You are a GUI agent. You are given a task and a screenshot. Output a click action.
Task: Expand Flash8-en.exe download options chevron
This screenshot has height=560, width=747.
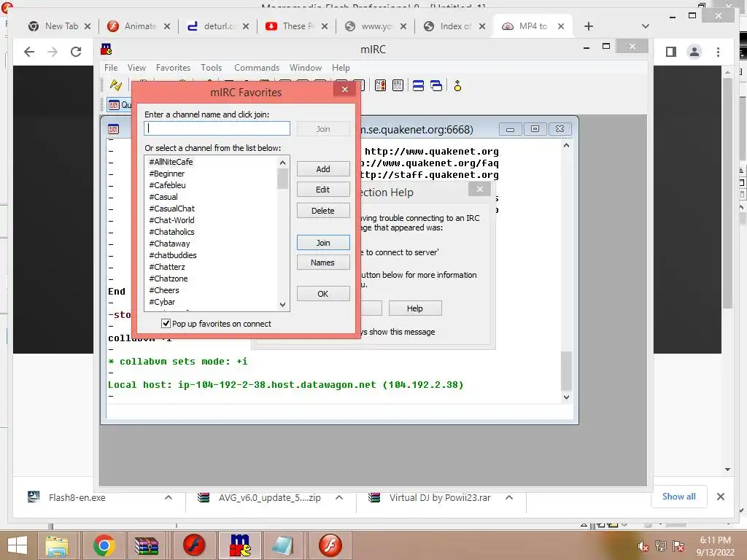(x=169, y=497)
